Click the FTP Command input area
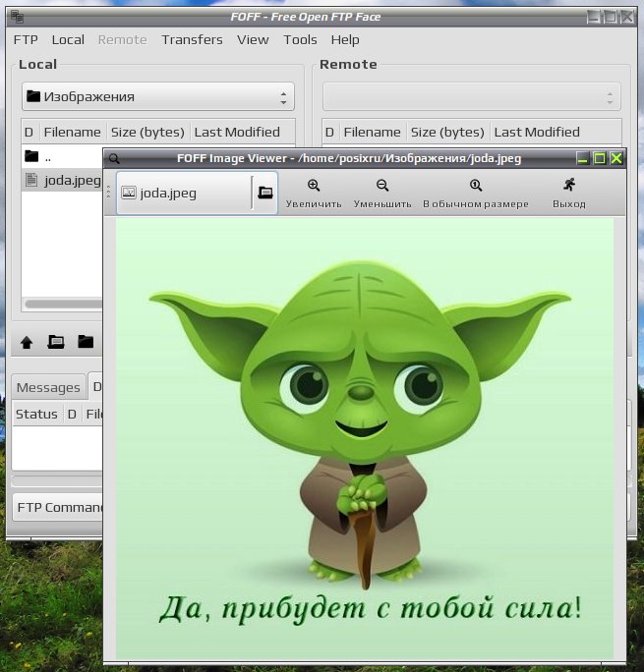644x672 pixels. pyautogui.click(x=58, y=507)
